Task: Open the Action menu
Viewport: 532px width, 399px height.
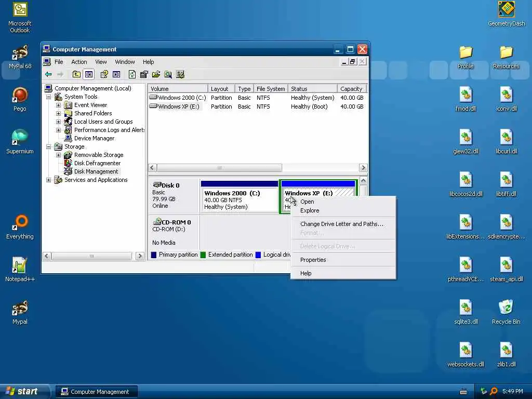Action: point(79,62)
